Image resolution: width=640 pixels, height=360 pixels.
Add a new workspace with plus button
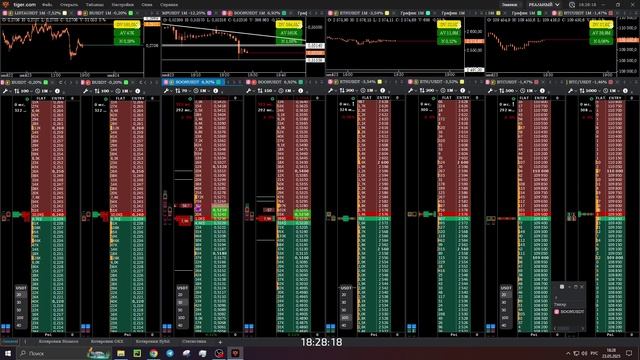pos(220,342)
